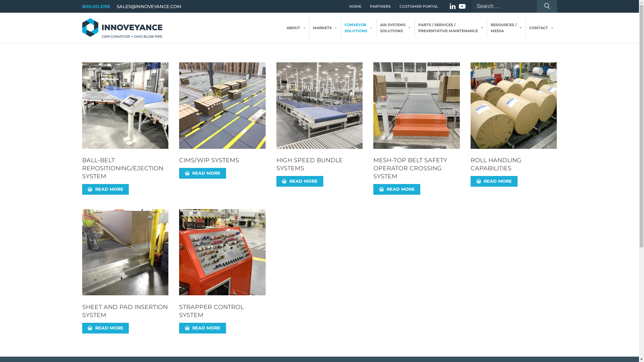Open the CUSTOMER PORTAL link
This screenshot has height=362, width=644.
point(419,6)
